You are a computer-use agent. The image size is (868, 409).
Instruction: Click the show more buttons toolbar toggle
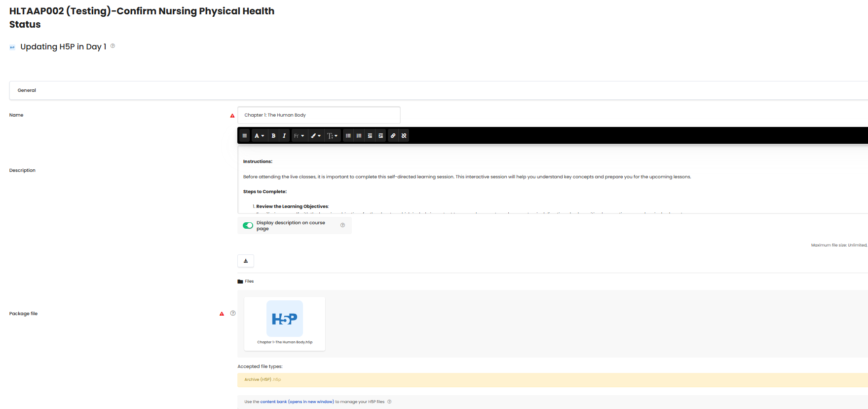(x=244, y=136)
